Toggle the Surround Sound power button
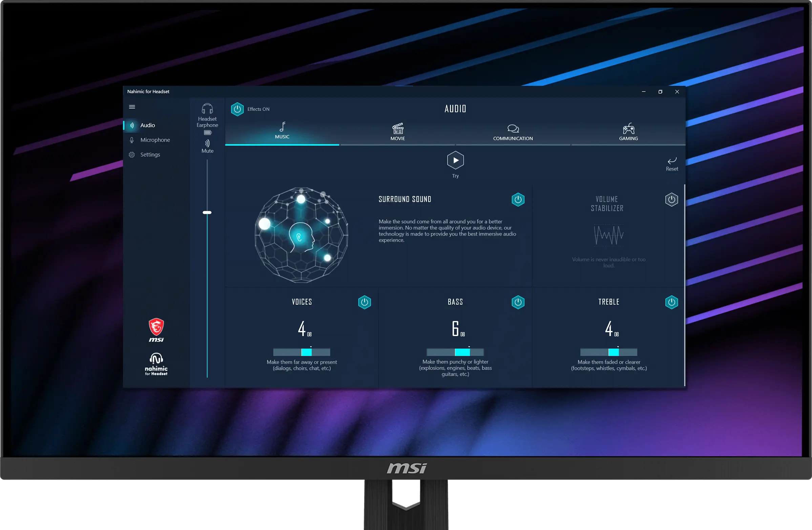Image resolution: width=812 pixels, height=530 pixels. [518, 199]
